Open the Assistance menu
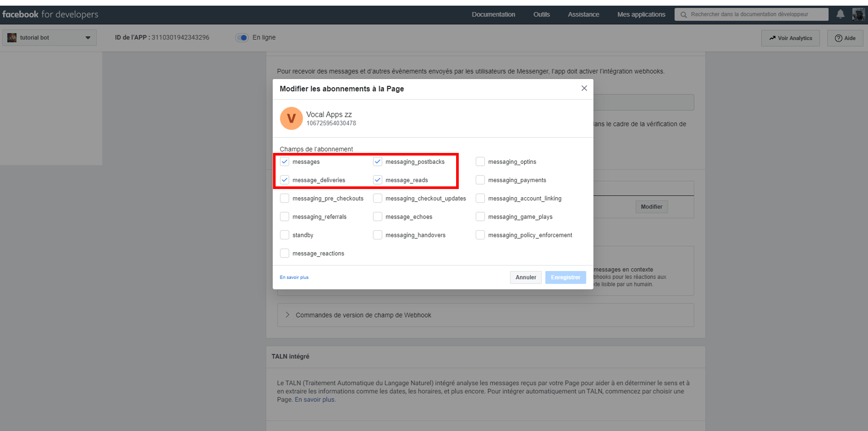 click(583, 14)
